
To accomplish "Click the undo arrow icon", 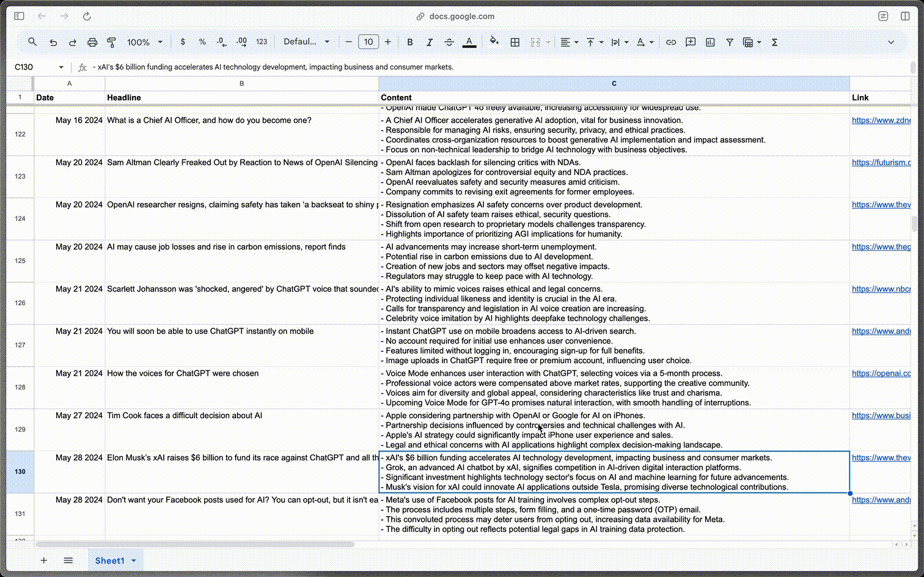I will [53, 42].
